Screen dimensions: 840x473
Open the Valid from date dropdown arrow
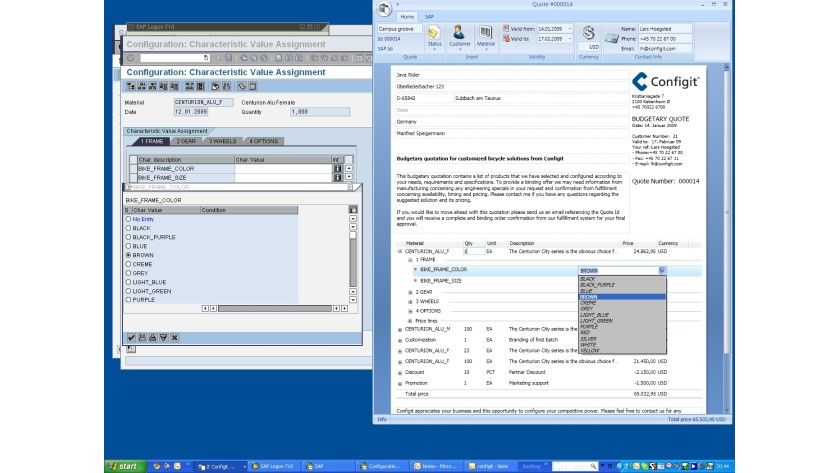pos(569,28)
